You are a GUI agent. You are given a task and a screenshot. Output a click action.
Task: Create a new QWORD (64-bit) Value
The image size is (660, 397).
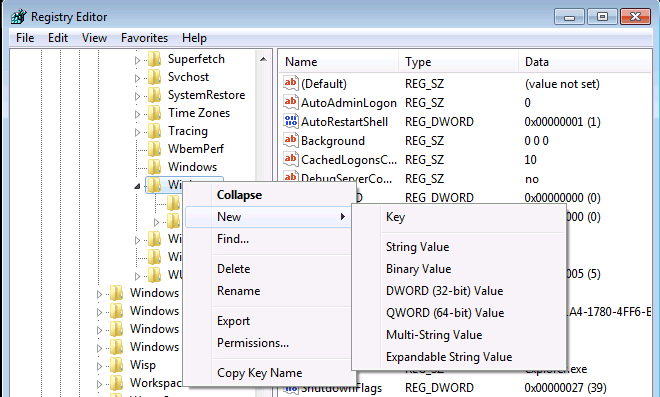click(x=459, y=313)
